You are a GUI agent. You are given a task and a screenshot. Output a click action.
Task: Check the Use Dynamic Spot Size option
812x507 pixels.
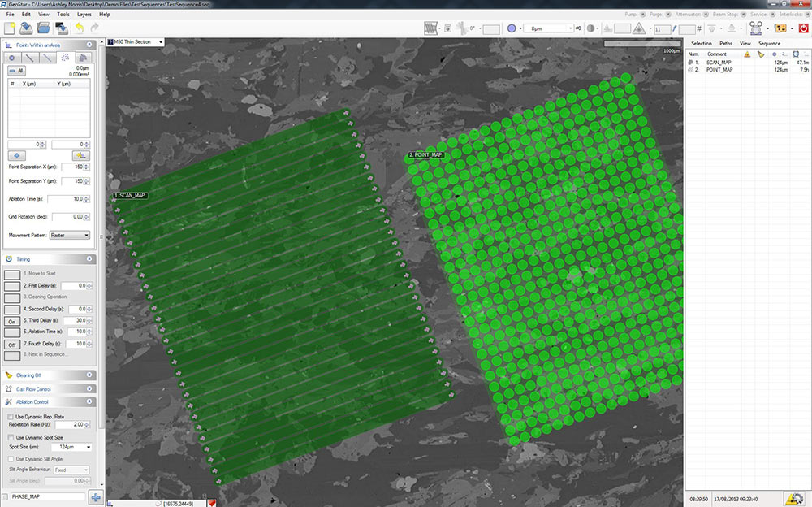10,438
